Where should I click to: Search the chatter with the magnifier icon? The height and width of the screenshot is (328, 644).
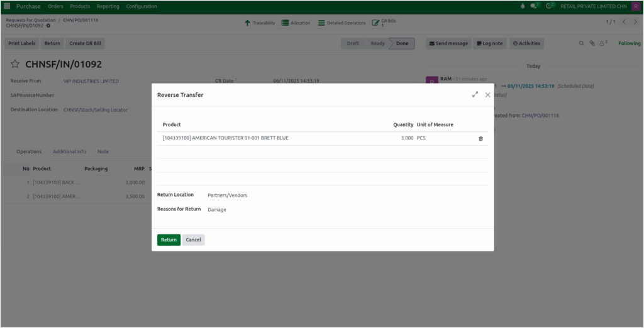point(581,43)
